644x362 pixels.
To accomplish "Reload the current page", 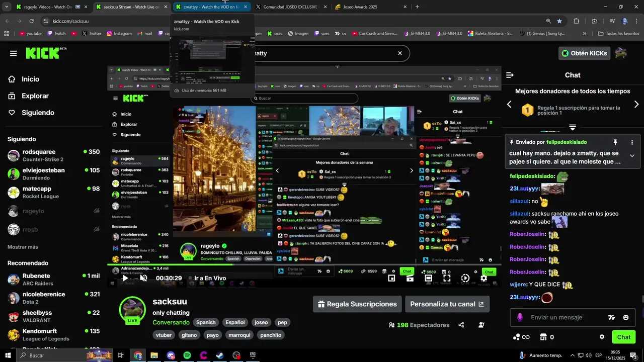I will coord(31,21).
